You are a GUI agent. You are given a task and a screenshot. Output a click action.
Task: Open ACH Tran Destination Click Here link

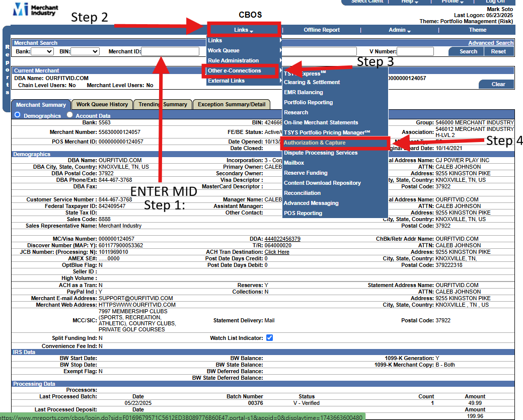point(277,252)
